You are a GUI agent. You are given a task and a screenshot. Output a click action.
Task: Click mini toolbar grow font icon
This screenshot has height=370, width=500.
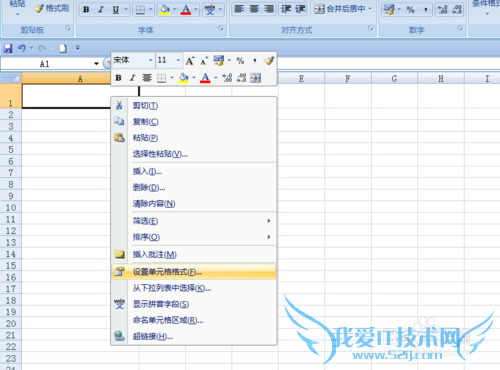pyautogui.click(x=190, y=61)
